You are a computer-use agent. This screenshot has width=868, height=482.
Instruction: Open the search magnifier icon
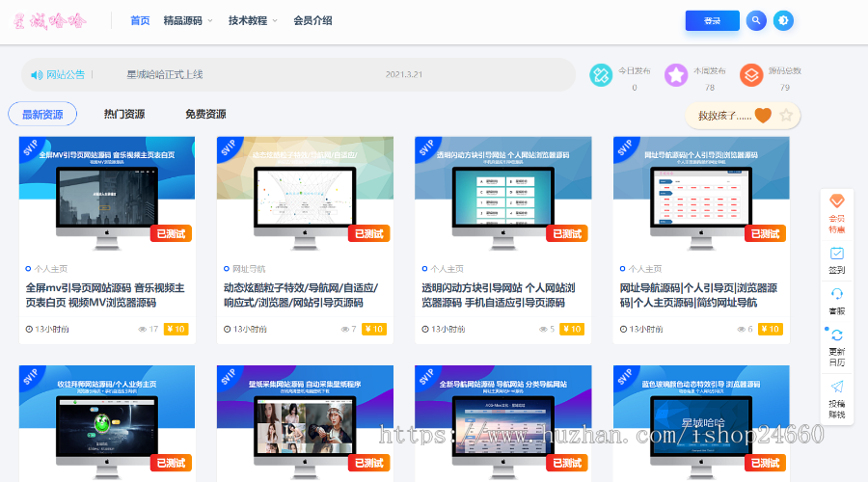[x=756, y=20]
